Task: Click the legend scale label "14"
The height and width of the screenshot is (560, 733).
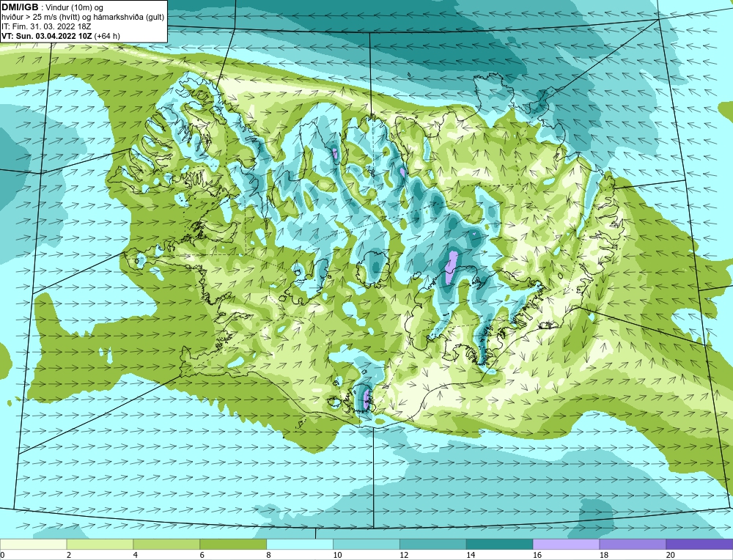Action: coord(471,556)
